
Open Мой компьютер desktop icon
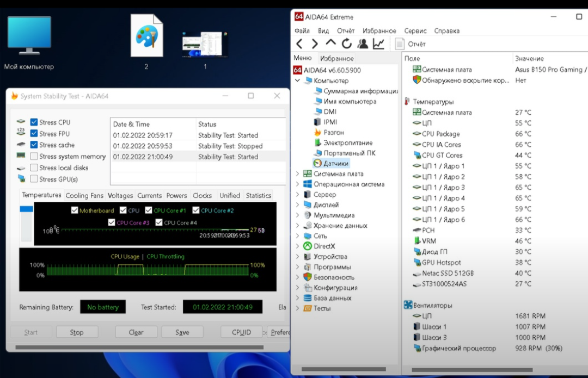tap(29, 43)
